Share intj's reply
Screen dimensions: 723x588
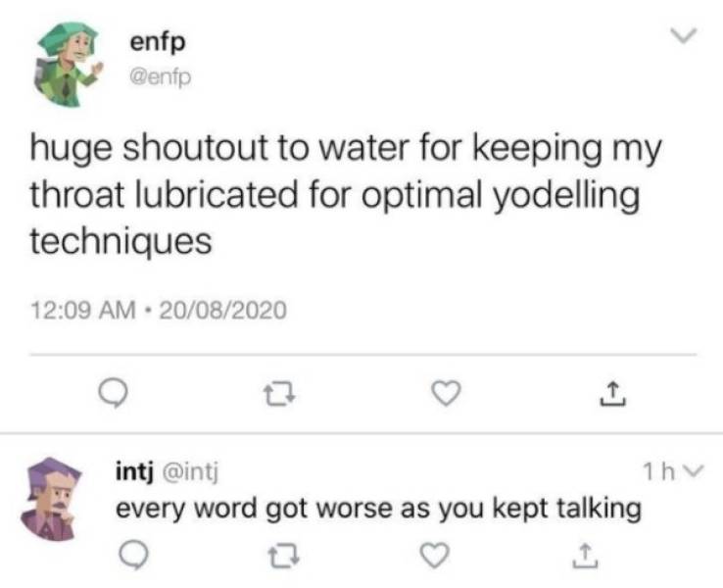click(585, 556)
